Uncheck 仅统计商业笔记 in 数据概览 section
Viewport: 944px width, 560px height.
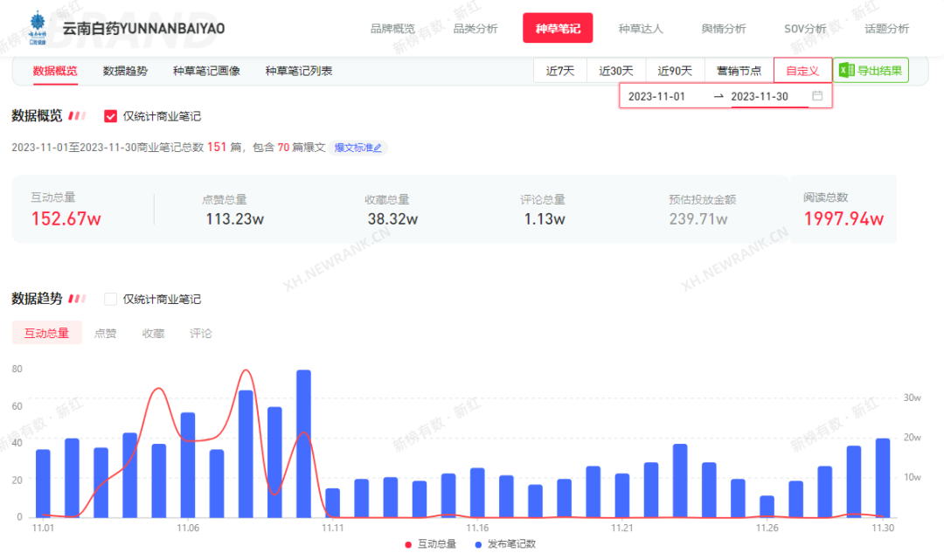pyautogui.click(x=110, y=116)
